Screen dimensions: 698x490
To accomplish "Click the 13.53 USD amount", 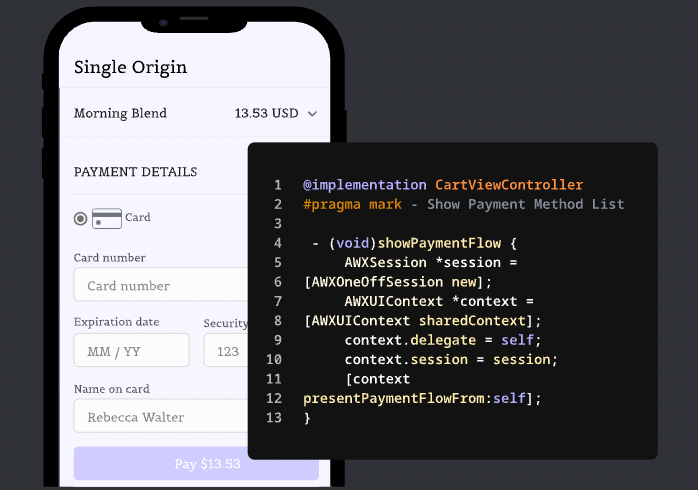I will (x=266, y=113).
